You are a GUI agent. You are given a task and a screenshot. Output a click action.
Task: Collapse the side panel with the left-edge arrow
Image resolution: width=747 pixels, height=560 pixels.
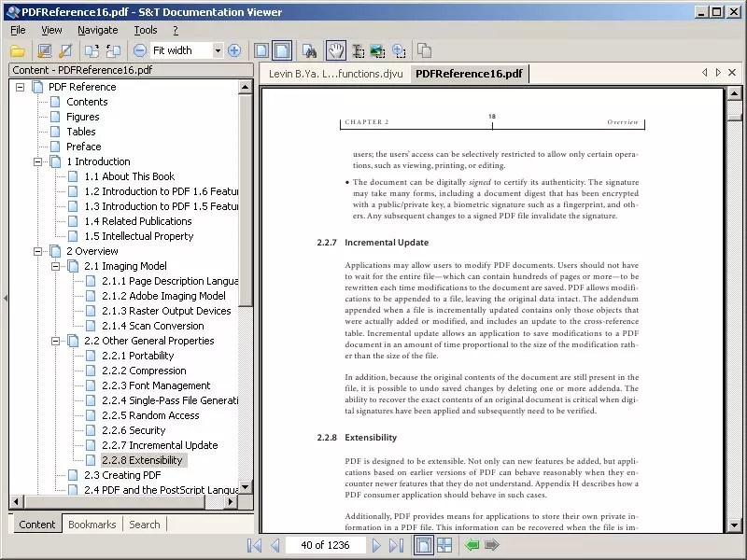[x=6, y=298]
